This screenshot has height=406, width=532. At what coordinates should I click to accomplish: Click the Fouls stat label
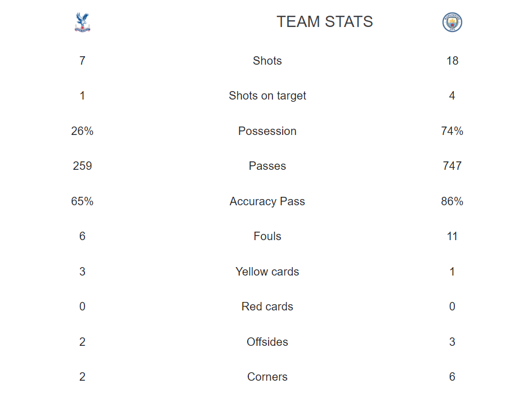click(267, 236)
